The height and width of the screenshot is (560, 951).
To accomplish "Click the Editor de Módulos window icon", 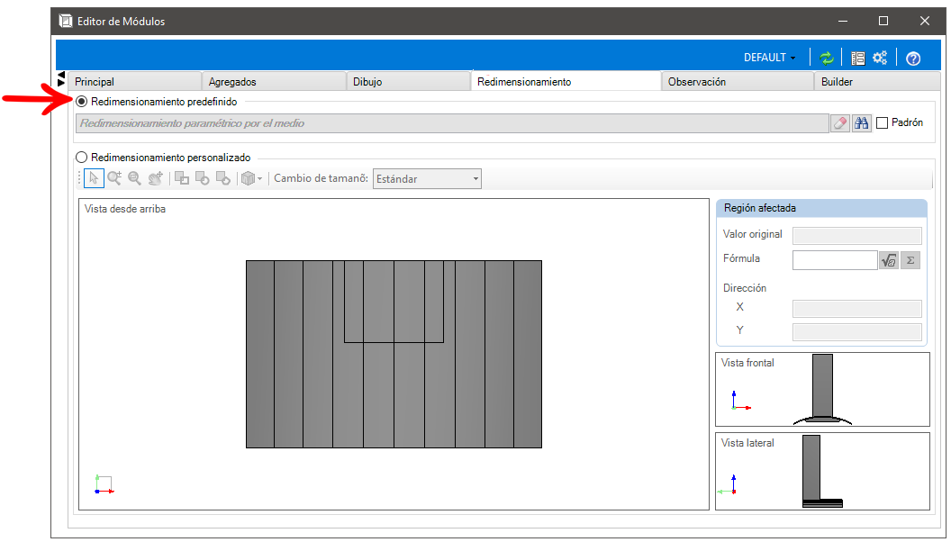I will click(x=66, y=22).
